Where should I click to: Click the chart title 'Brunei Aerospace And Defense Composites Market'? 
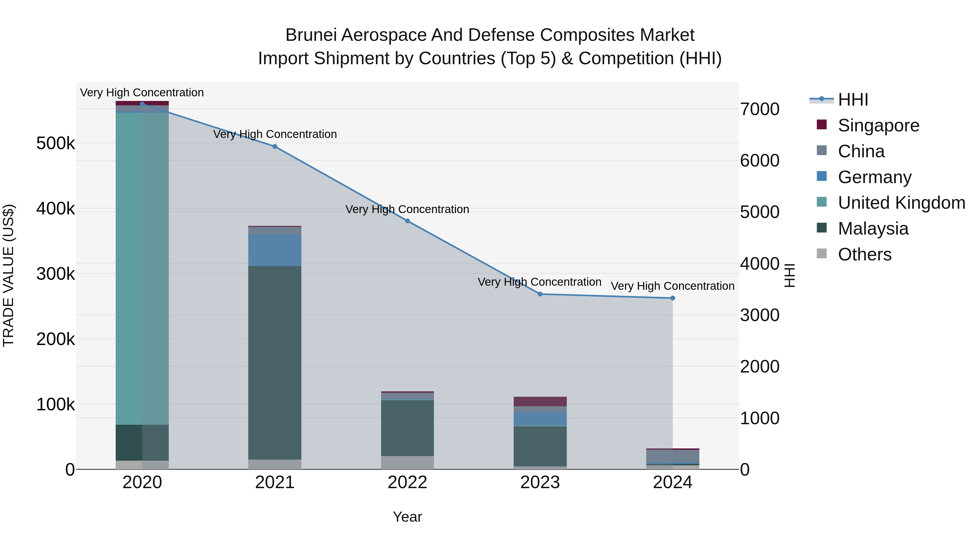point(490,35)
